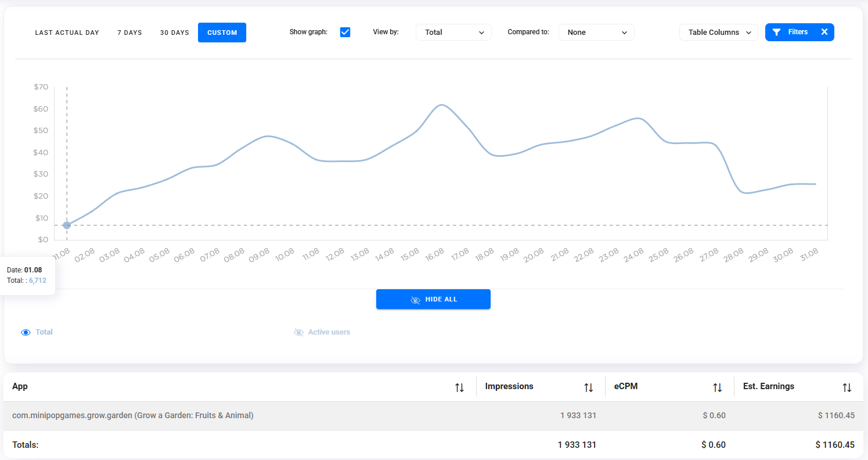This screenshot has width=868, height=460.
Task: Clear filters with the X icon
Action: pyautogui.click(x=824, y=33)
